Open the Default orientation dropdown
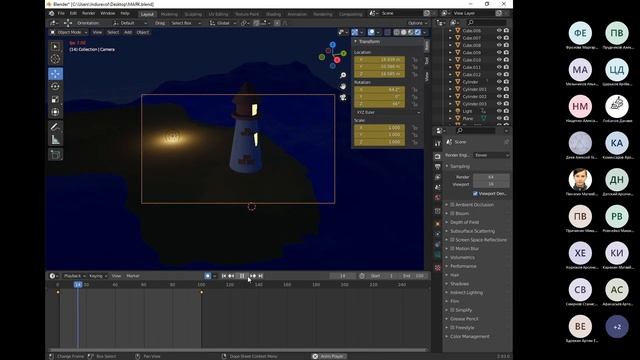 tap(130, 23)
